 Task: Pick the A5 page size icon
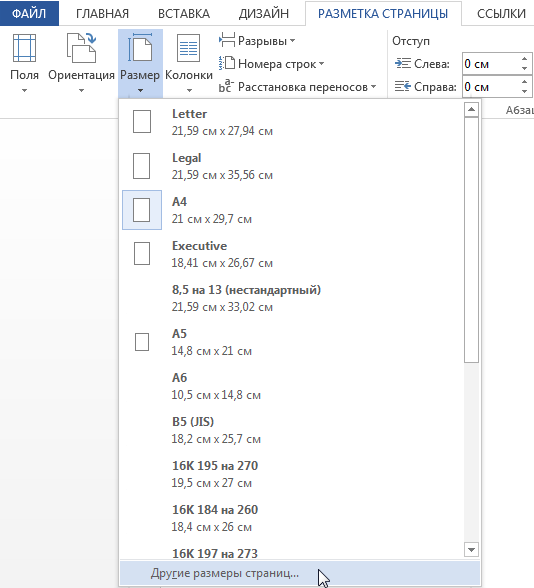pyautogui.click(x=142, y=342)
